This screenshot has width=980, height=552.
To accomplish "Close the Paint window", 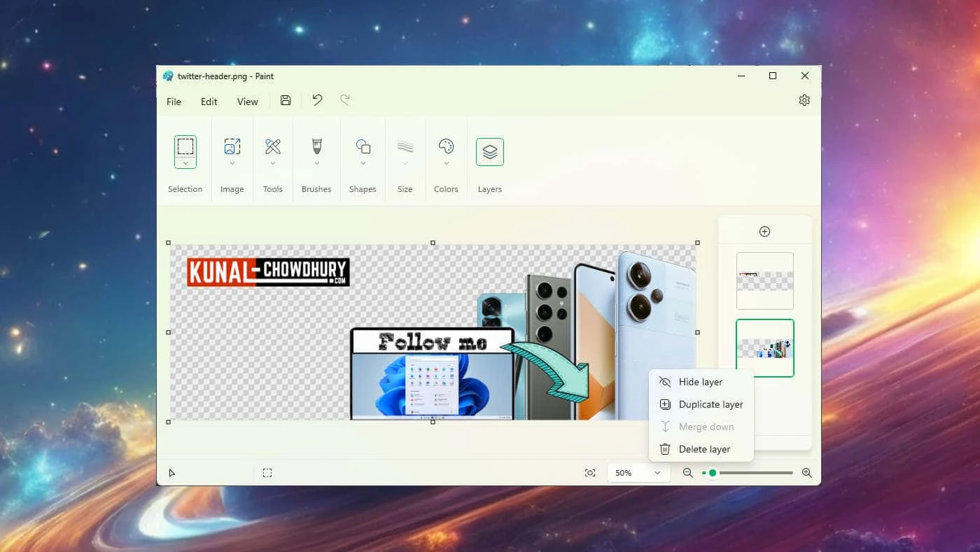I will click(805, 76).
